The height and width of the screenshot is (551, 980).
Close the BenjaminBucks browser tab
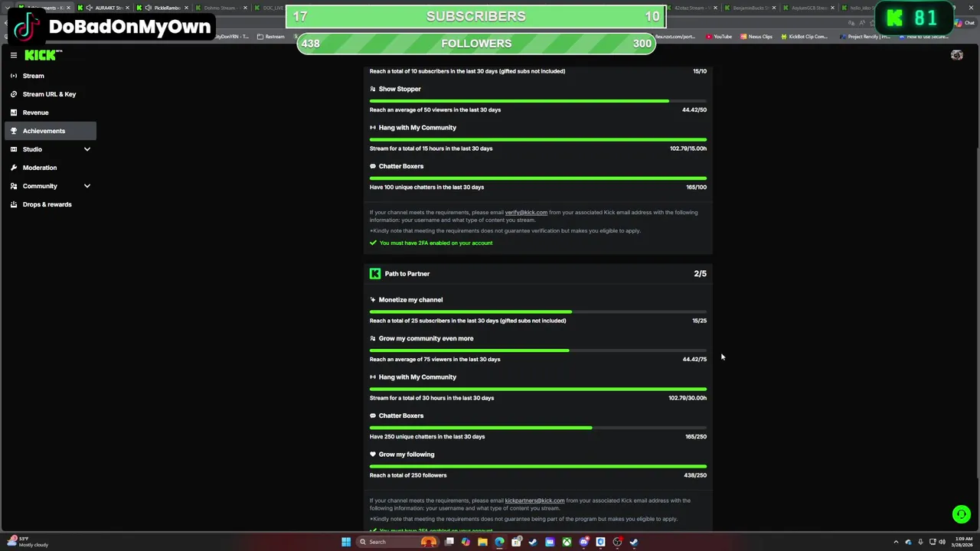(x=774, y=8)
